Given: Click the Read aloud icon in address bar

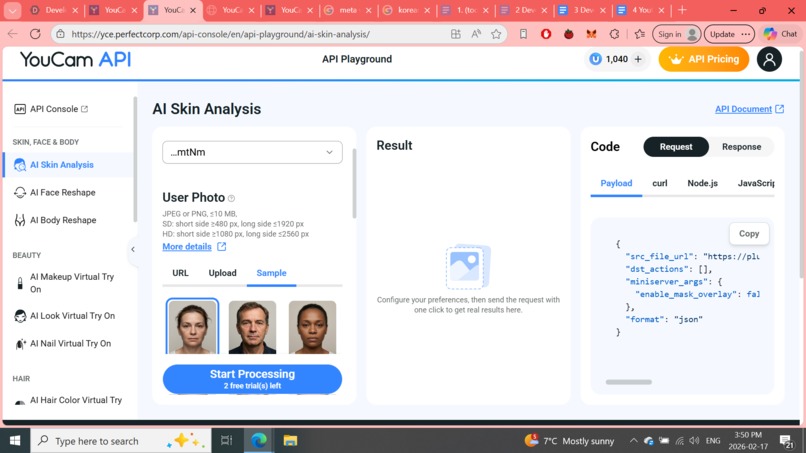Looking at the screenshot, I should tap(476, 34).
